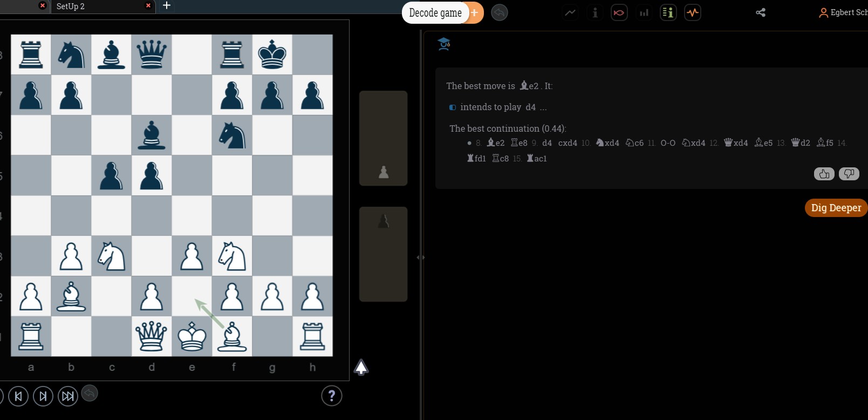This screenshot has height=420, width=868.
Task: Click the orange plus button beside Decode game
Action: tap(475, 13)
